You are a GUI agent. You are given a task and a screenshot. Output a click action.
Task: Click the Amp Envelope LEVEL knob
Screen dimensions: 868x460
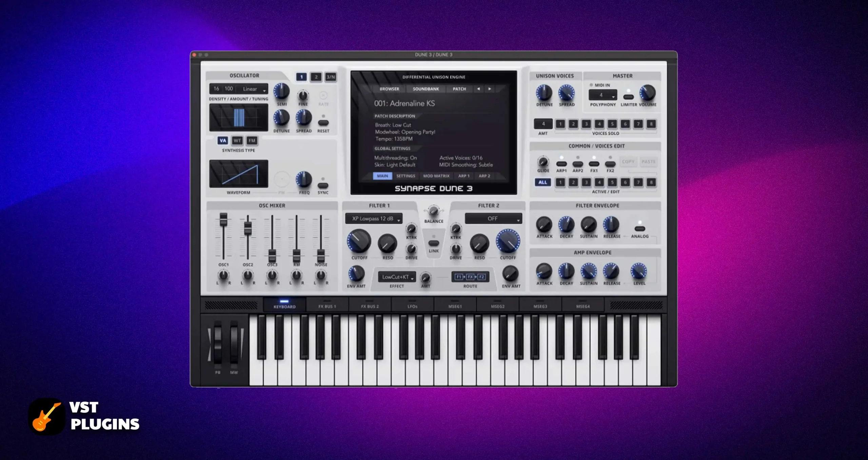639,271
